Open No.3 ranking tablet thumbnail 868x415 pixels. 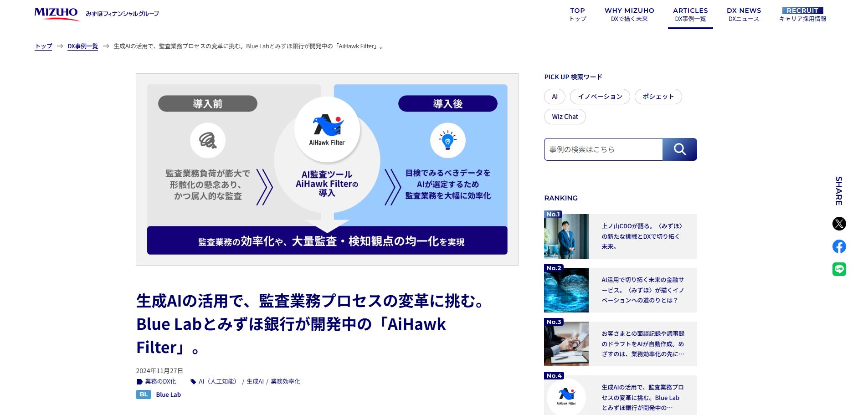[566, 344]
